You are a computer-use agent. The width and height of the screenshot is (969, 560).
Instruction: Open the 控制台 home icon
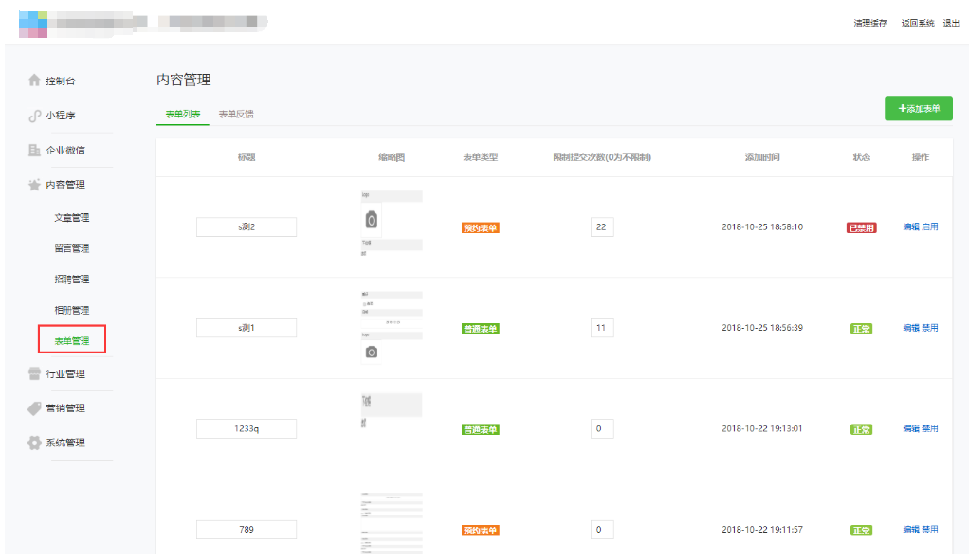[34, 81]
